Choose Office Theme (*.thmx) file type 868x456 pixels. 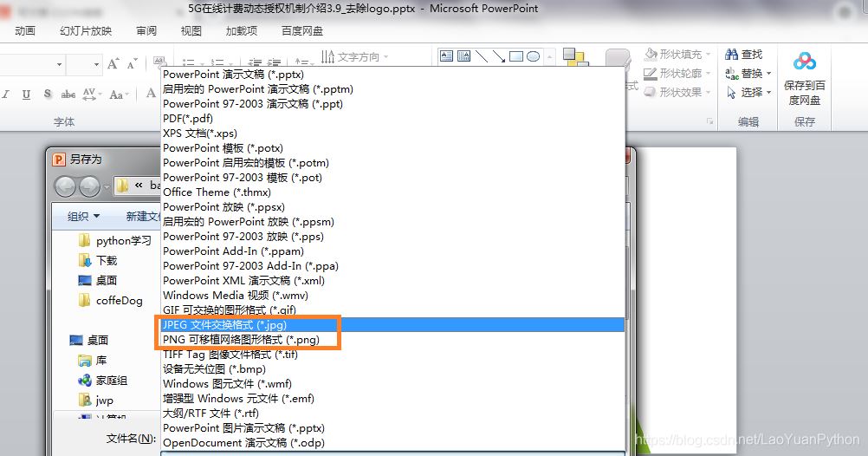pos(392,192)
